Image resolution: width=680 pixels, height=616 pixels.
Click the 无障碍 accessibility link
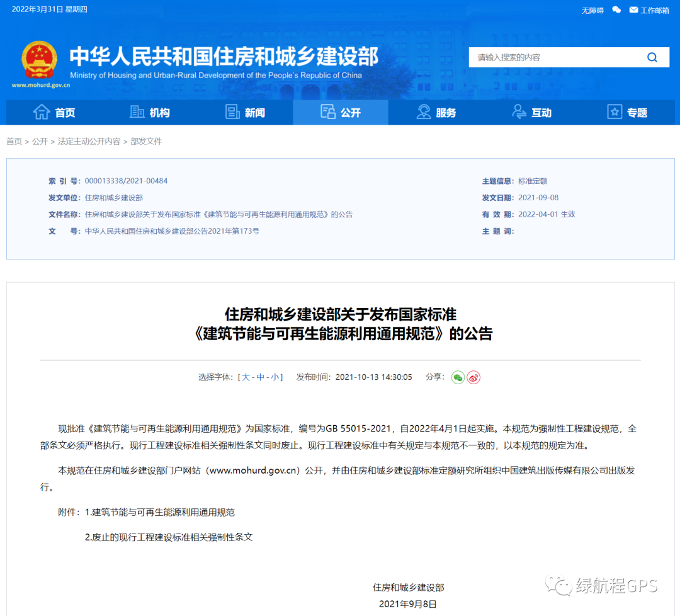click(x=592, y=10)
